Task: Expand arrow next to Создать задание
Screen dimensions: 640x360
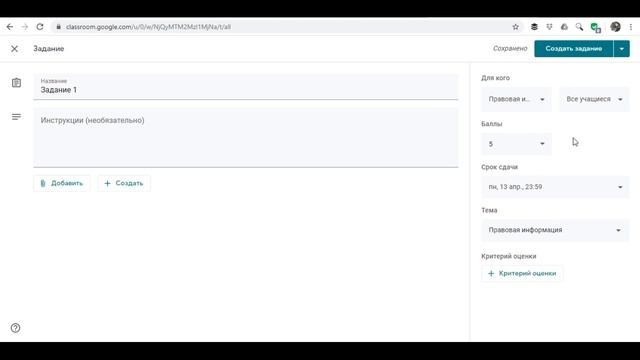Action: pyautogui.click(x=622, y=49)
